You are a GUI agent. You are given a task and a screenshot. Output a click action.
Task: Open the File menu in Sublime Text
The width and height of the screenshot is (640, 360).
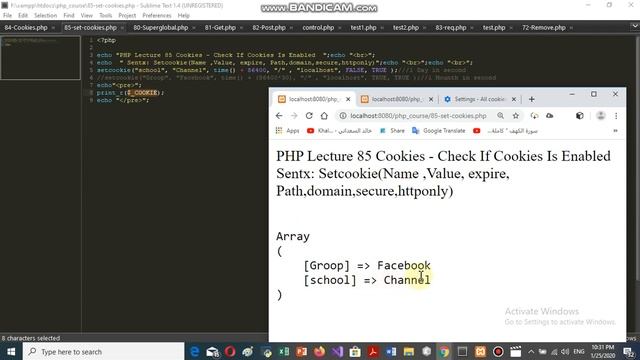click(7, 16)
